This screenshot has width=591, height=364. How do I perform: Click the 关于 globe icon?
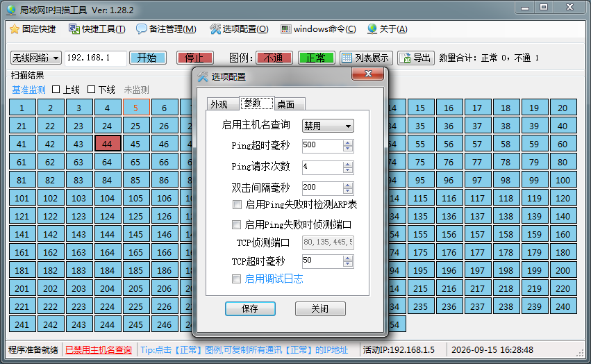(x=372, y=29)
